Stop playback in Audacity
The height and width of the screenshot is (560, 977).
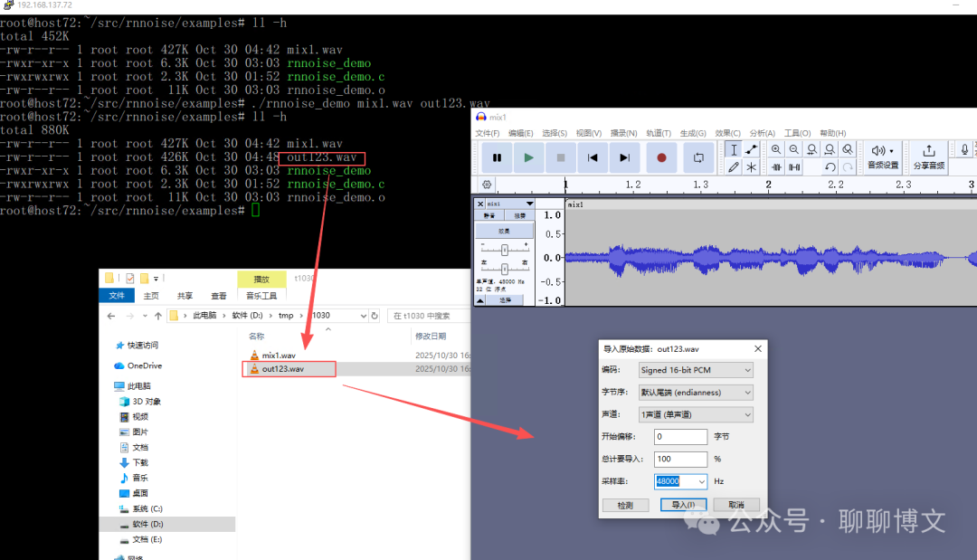(x=561, y=157)
